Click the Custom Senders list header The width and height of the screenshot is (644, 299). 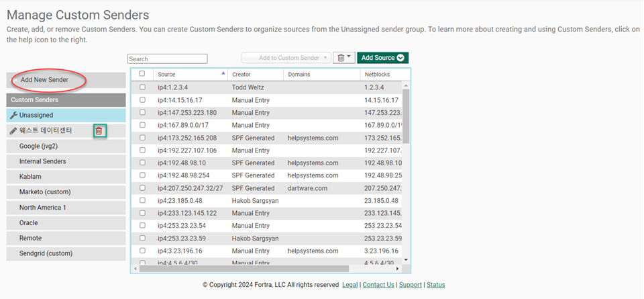coord(66,100)
